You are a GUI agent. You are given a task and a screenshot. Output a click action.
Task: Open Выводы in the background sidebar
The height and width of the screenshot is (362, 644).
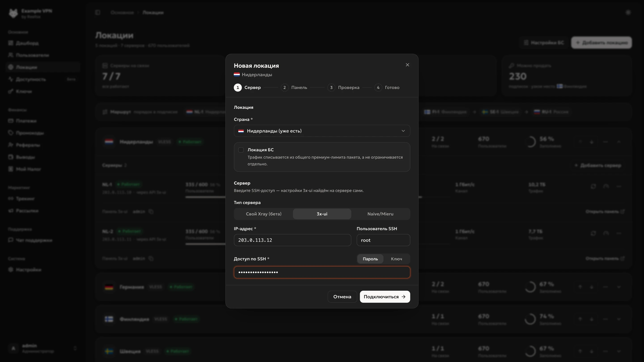(x=42, y=157)
